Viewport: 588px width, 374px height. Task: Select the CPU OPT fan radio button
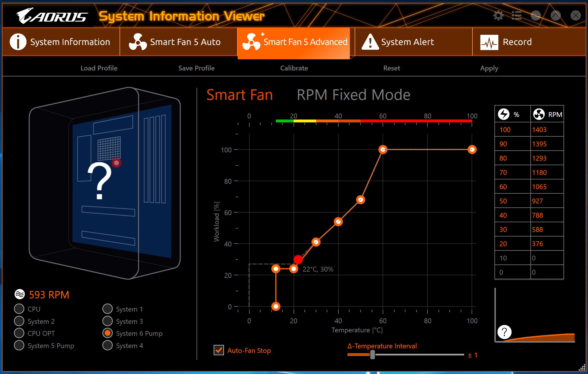pos(19,333)
